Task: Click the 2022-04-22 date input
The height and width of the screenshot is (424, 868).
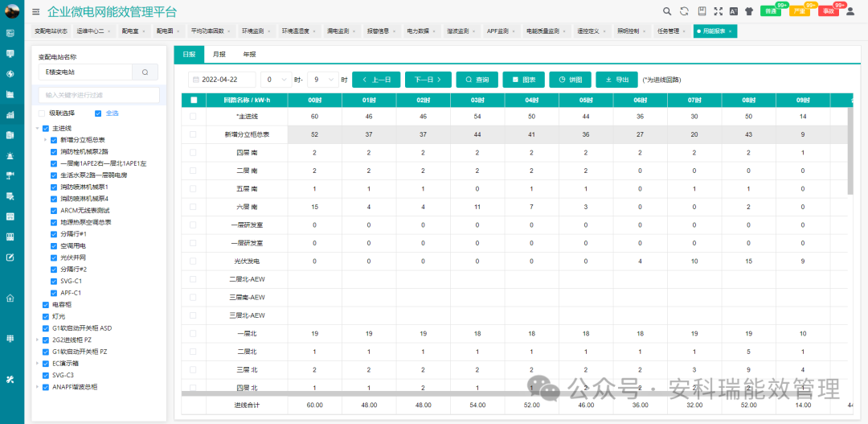Action: click(x=222, y=80)
